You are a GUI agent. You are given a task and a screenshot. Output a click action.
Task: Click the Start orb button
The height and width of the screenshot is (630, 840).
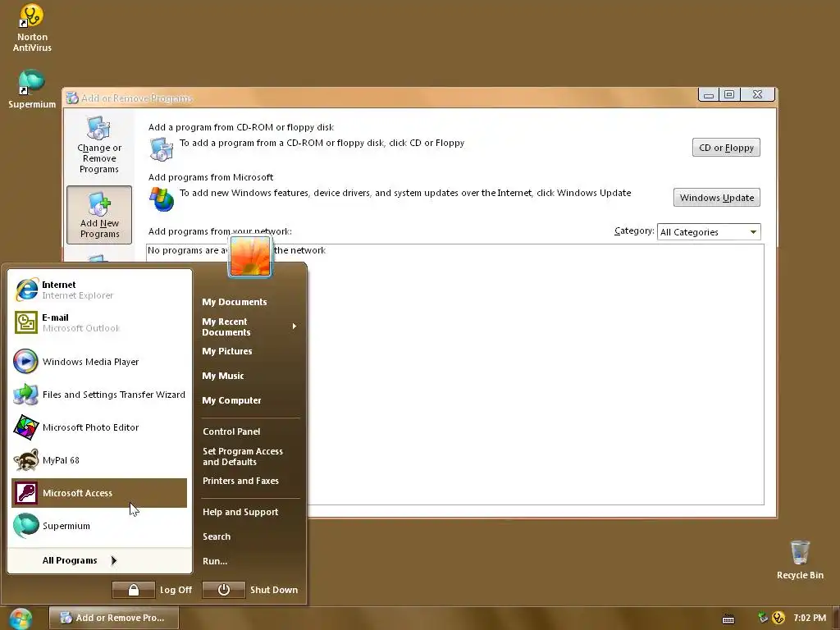click(x=21, y=619)
